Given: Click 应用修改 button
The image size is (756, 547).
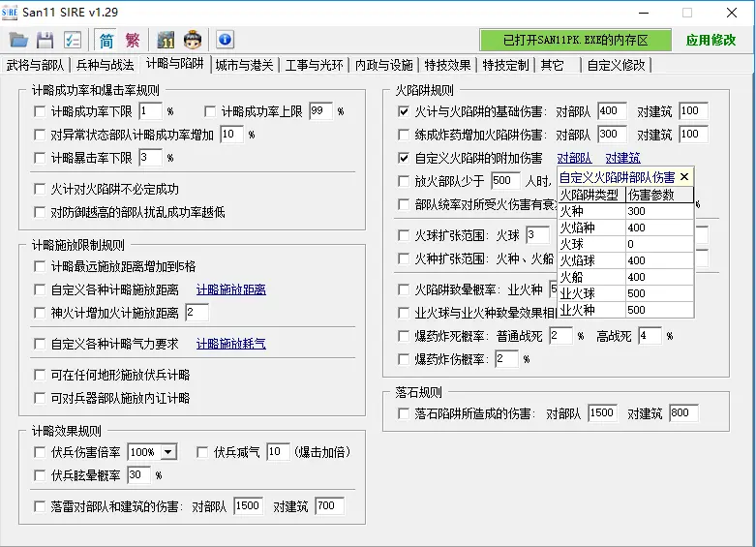Looking at the screenshot, I should point(711,40).
